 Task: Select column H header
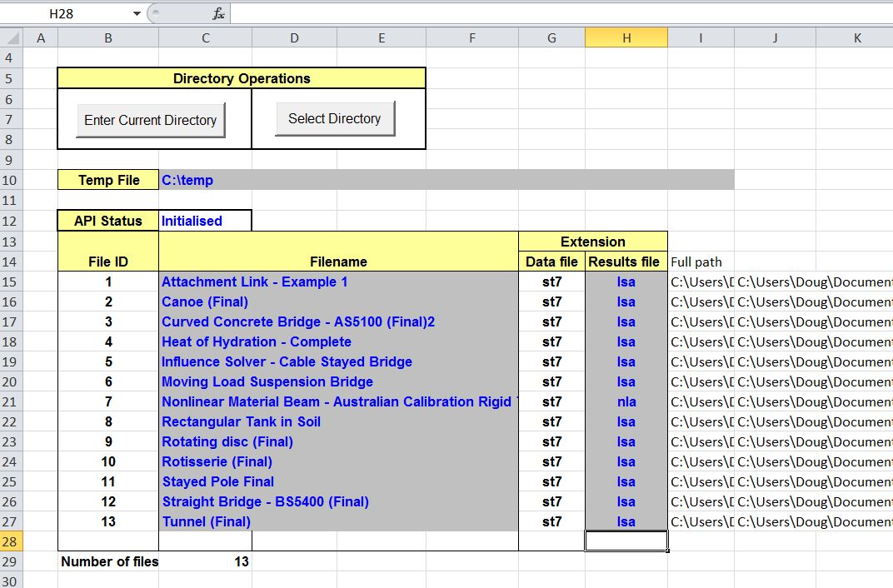click(x=626, y=37)
